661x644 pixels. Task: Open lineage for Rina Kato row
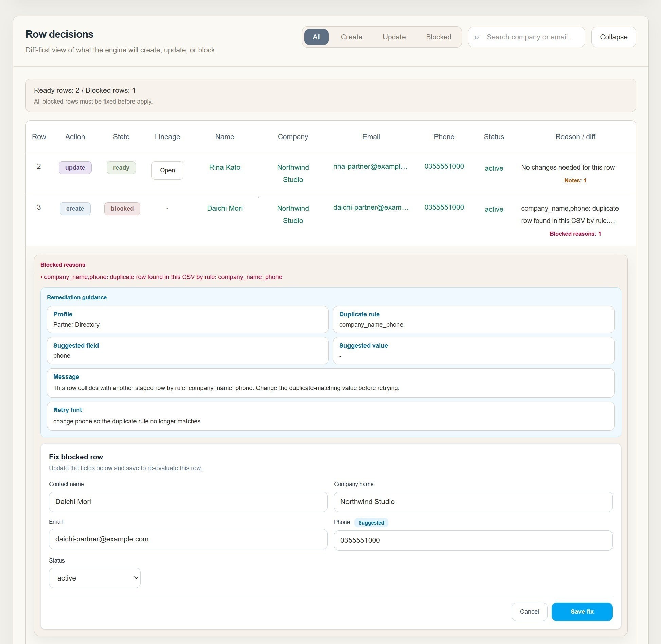click(x=167, y=170)
